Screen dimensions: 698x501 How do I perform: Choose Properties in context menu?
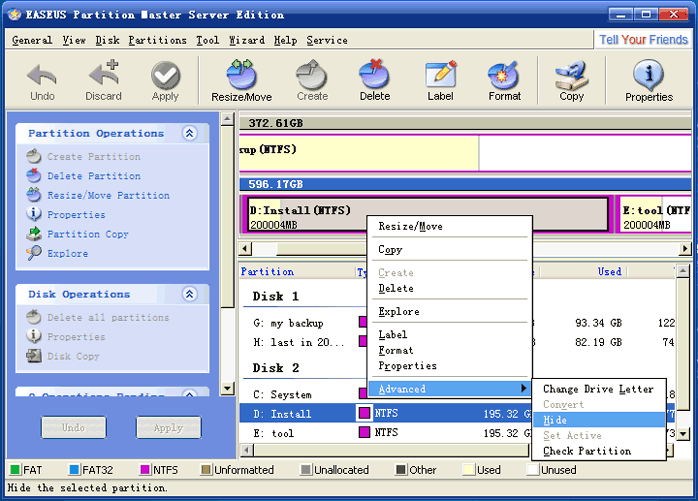point(450,366)
